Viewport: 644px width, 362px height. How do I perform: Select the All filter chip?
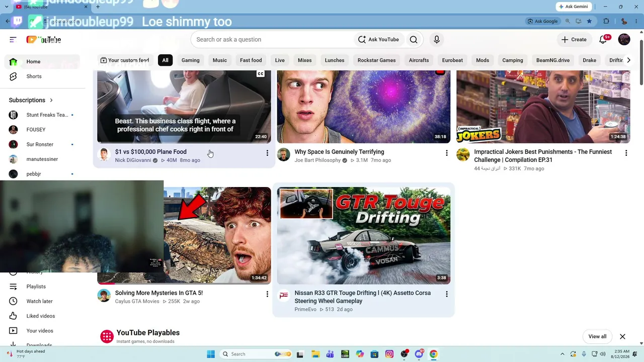pyautogui.click(x=165, y=60)
